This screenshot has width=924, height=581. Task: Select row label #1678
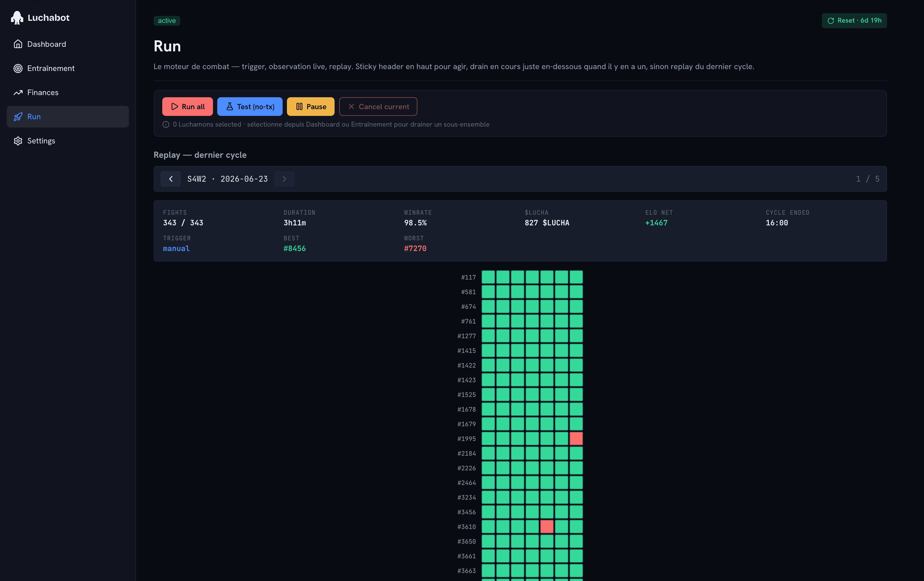pyautogui.click(x=467, y=409)
